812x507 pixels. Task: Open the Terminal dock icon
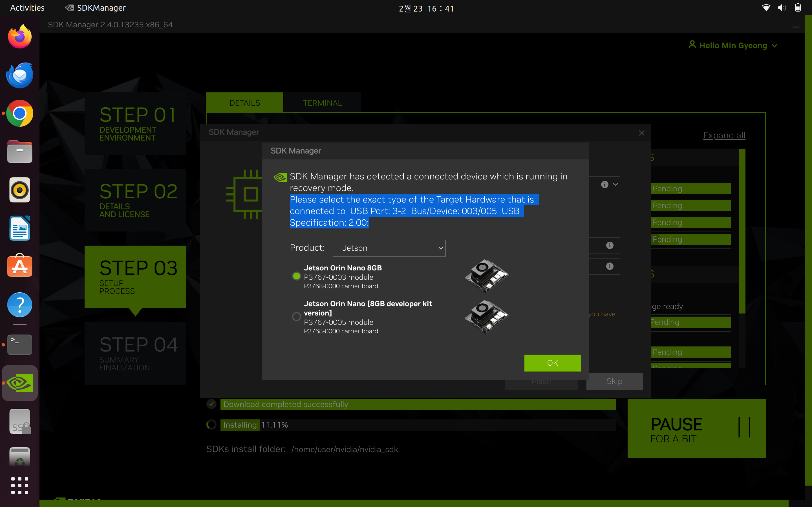coord(20,344)
